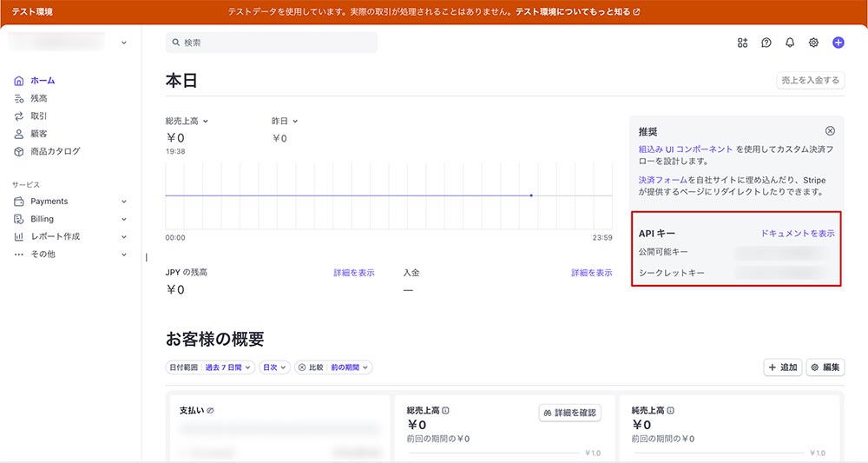868x463 pixels.
Task: Expand the レポート作成 section chevron
Action: click(x=124, y=237)
